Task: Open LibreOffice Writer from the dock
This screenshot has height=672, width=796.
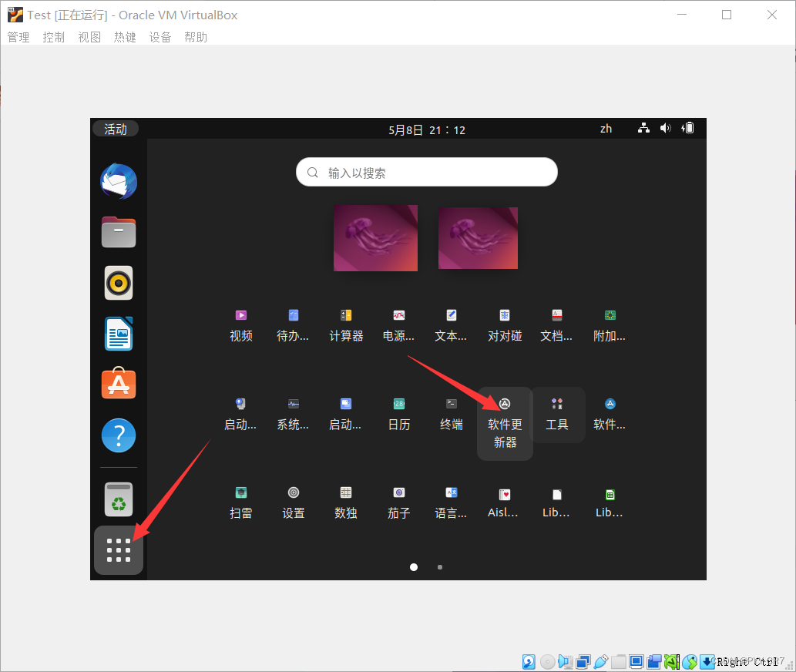Action: [x=119, y=334]
